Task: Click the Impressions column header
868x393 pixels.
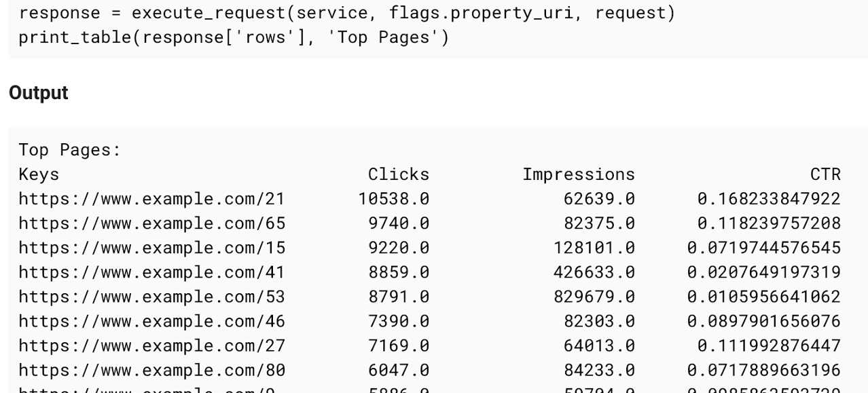Action: pyautogui.click(x=578, y=174)
